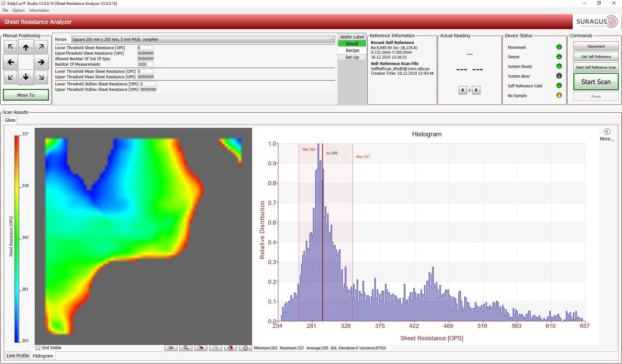Screen dimensions: 622x364
Task: Click the measurement counter stepper arrow
Action: (x=476, y=90)
